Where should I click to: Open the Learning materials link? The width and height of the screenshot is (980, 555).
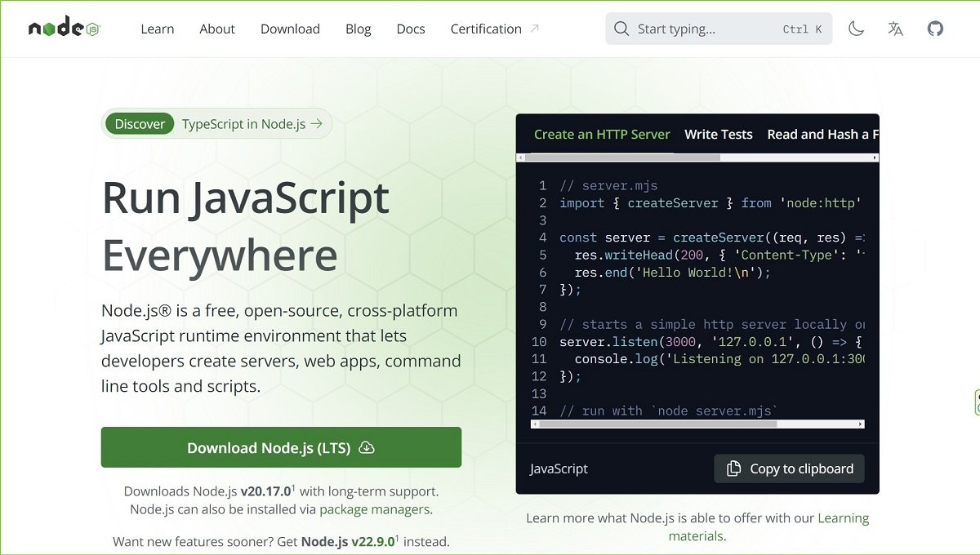pyautogui.click(x=844, y=517)
